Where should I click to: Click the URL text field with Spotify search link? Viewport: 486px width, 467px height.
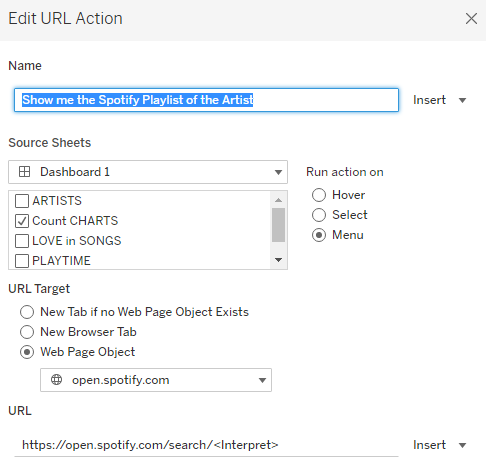click(x=206, y=445)
